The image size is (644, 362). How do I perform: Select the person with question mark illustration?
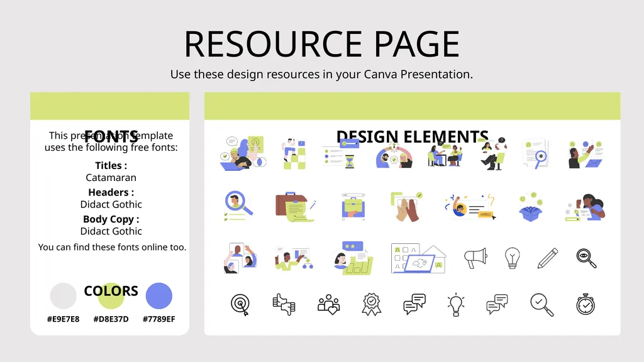click(493, 153)
